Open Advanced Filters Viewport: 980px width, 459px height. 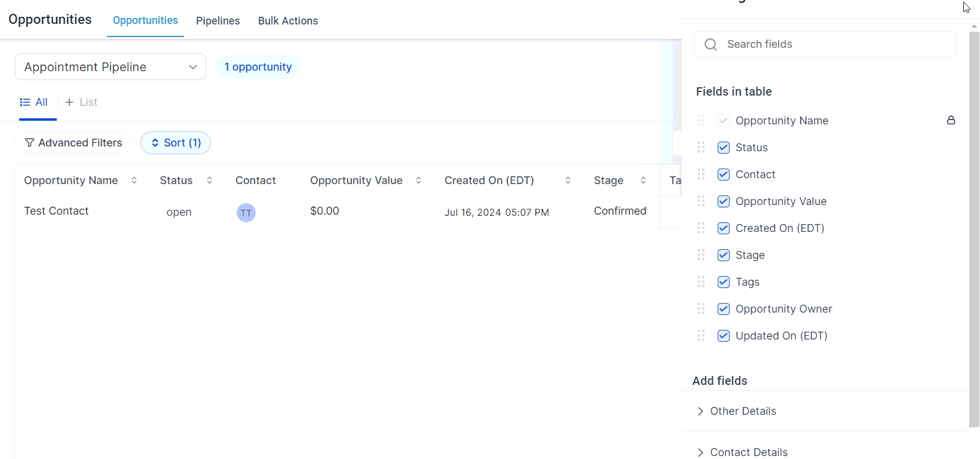73,143
